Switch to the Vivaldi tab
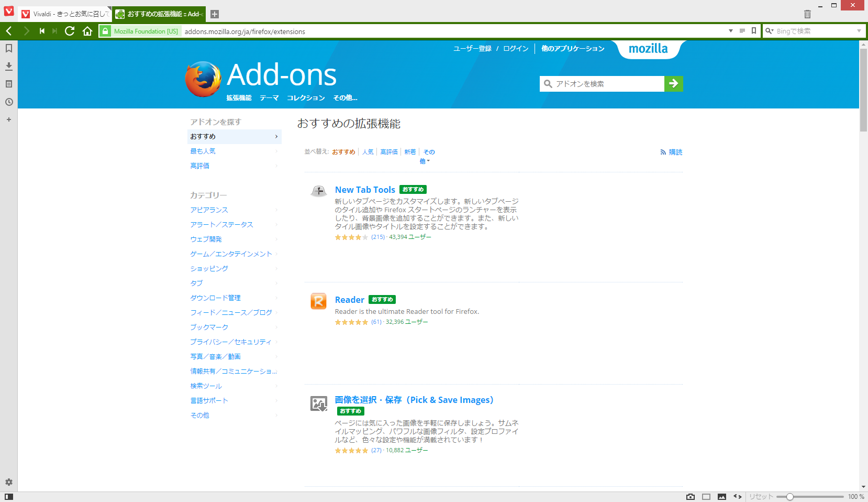Screen dimensions: 868x502 click(x=65, y=14)
